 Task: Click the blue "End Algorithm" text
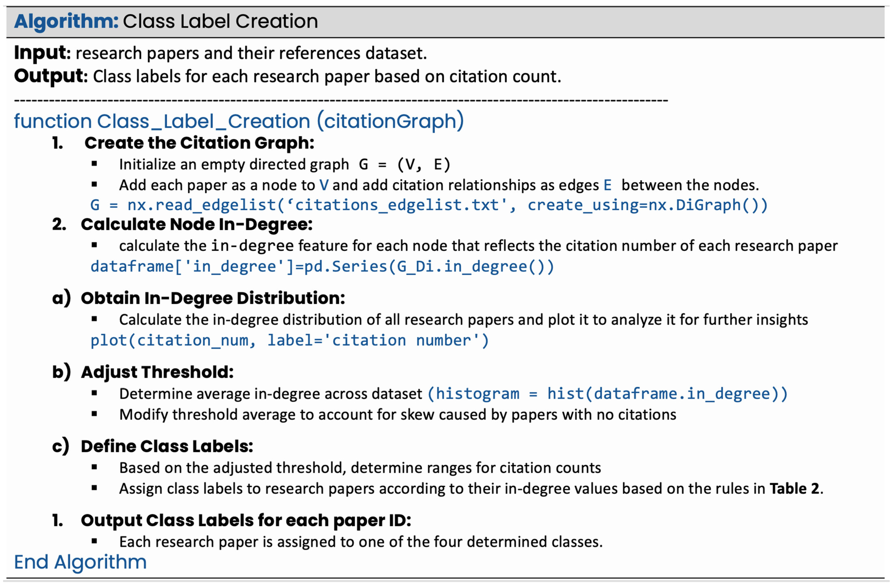[x=80, y=562]
